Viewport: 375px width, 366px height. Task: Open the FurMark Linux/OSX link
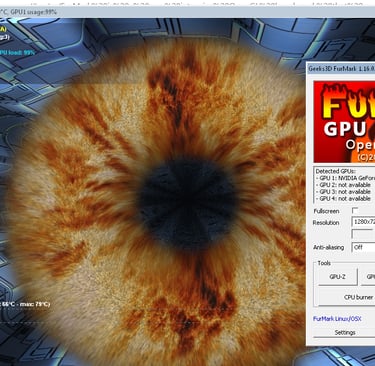click(337, 319)
